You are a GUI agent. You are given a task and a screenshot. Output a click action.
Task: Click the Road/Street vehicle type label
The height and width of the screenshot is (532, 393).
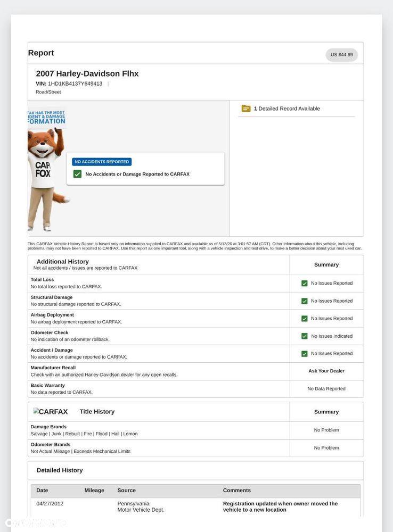coord(48,92)
